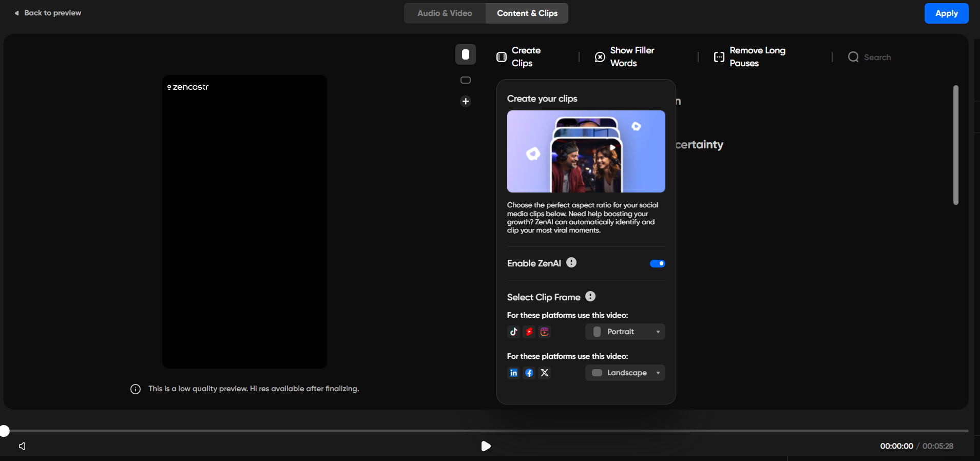The height and width of the screenshot is (461, 980).
Task: Toggle the Enable ZenAI switch
Action: [657, 263]
